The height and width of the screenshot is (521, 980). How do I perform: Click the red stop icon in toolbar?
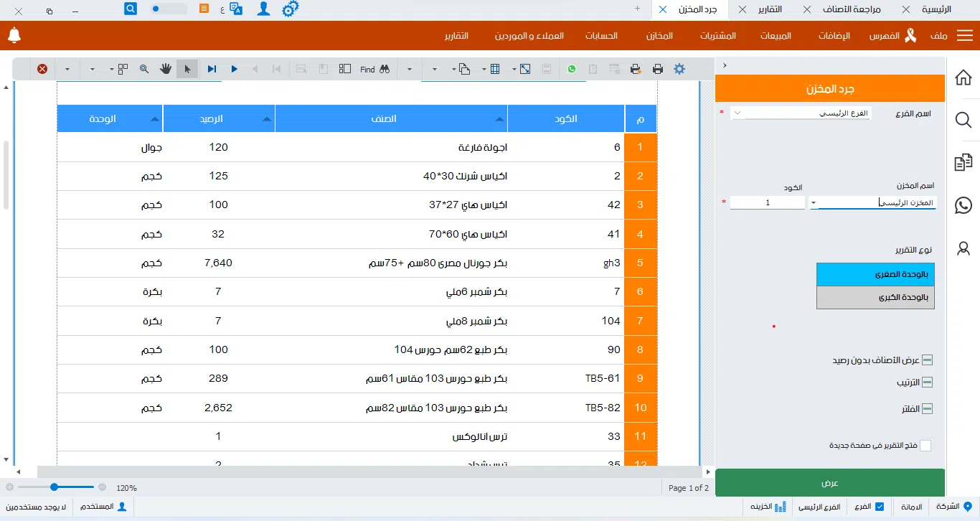(42, 69)
